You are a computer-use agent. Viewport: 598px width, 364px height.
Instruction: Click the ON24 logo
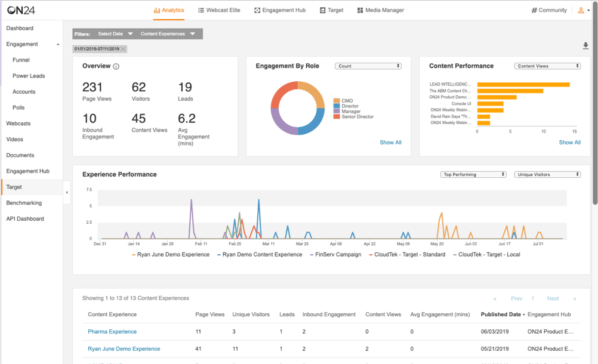click(21, 10)
